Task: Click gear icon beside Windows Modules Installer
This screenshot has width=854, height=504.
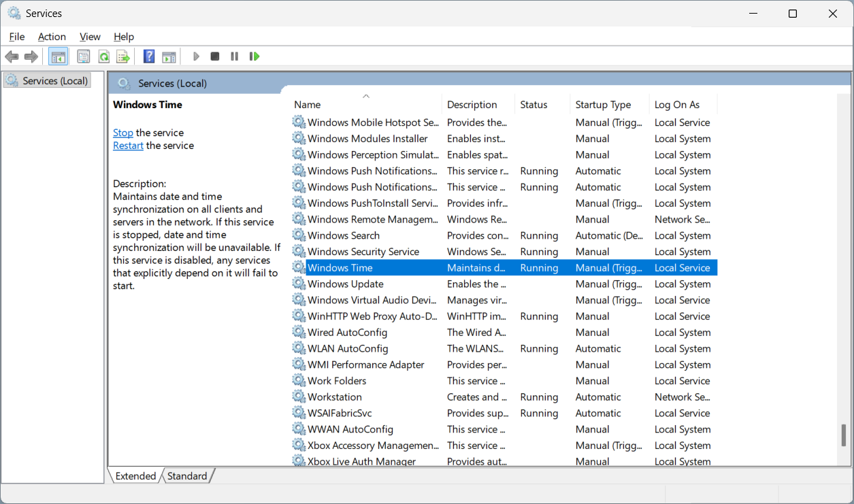Action: pyautogui.click(x=299, y=139)
